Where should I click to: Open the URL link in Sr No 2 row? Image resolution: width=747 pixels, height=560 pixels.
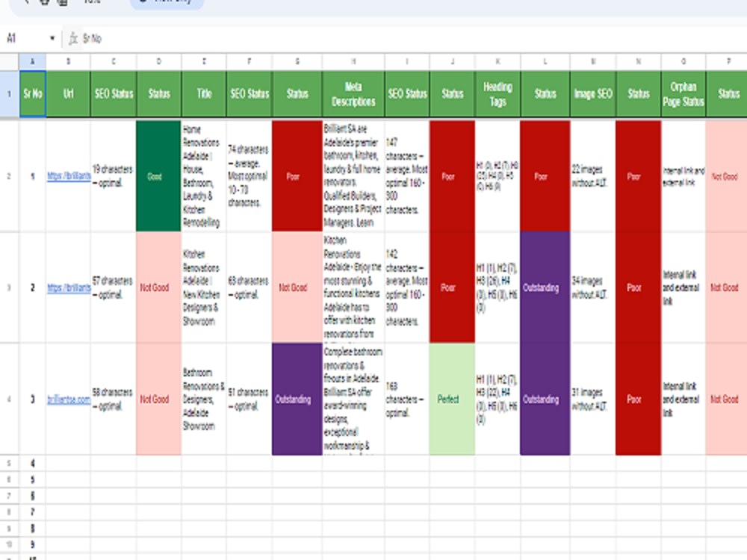69,287
